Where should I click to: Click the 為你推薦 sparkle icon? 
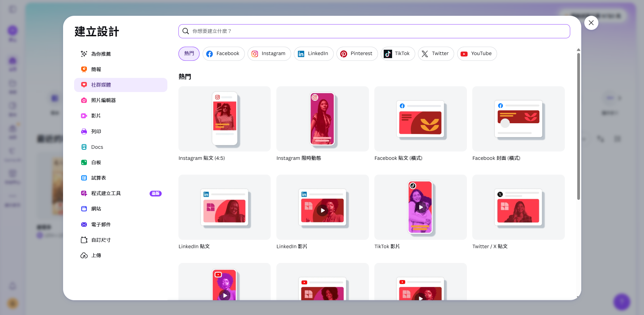click(x=84, y=54)
